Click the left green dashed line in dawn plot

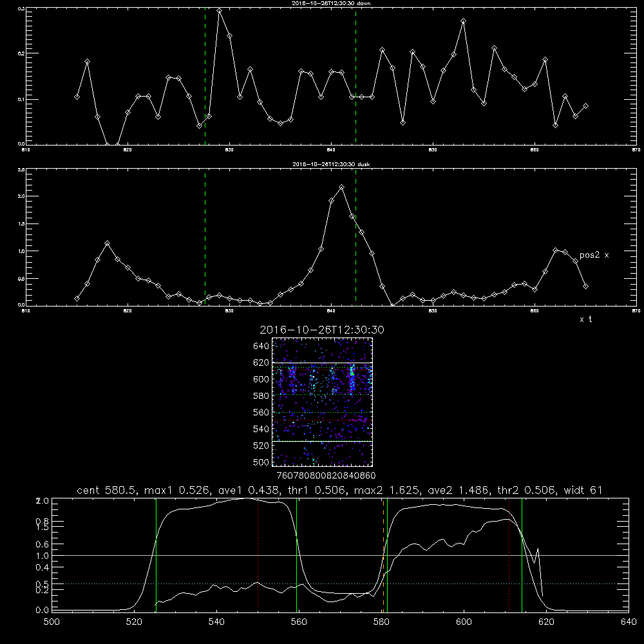205,77
